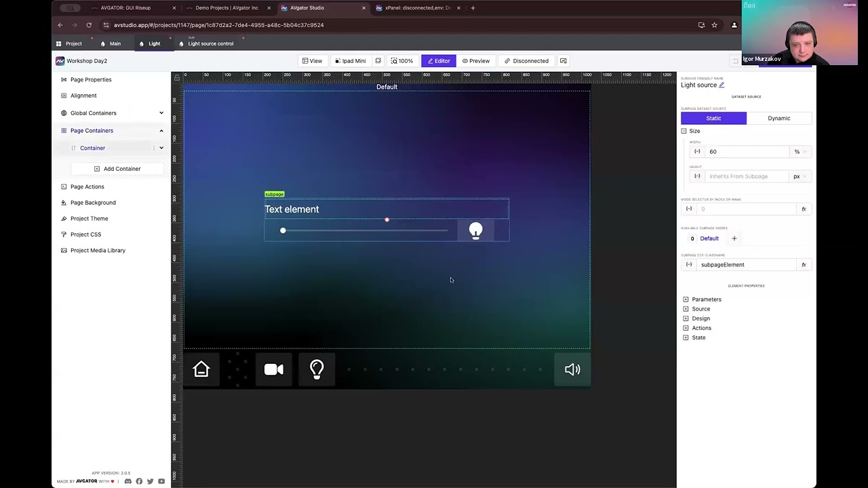Open the Facebook link icon in footer
Screen dimensions: 868x488
[x=139, y=481]
